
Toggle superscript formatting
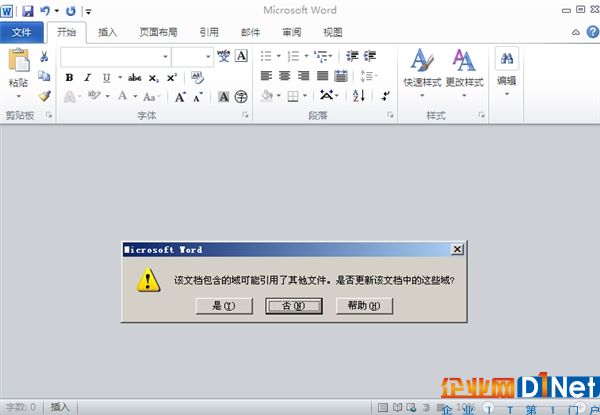coord(172,78)
